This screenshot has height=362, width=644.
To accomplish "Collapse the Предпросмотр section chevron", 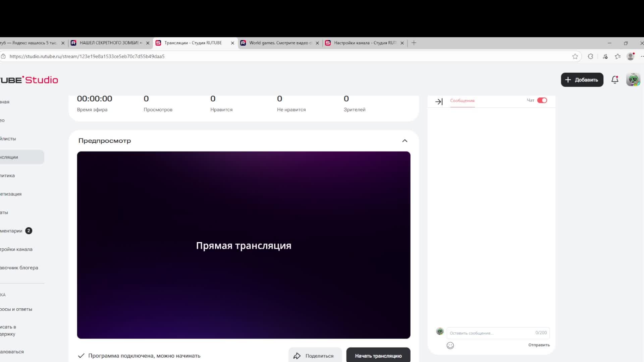I will point(405,140).
